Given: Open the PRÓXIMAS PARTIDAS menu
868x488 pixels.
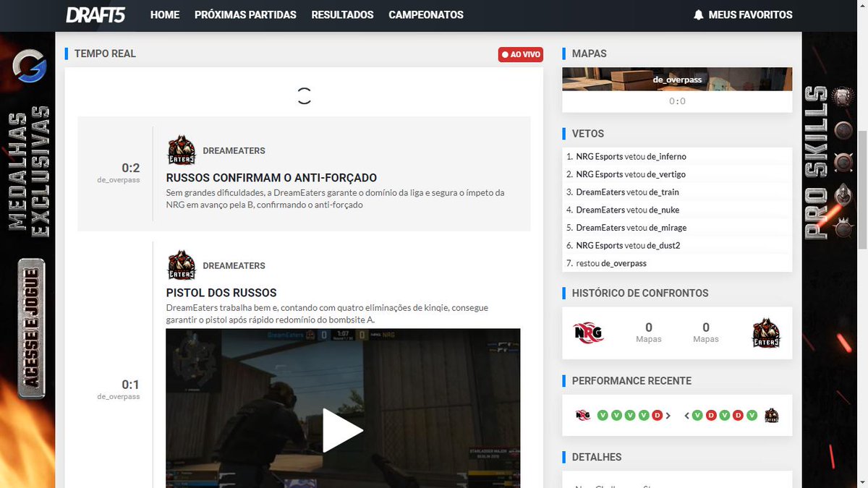Looking at the screenshot, I should tap(245, 14).
